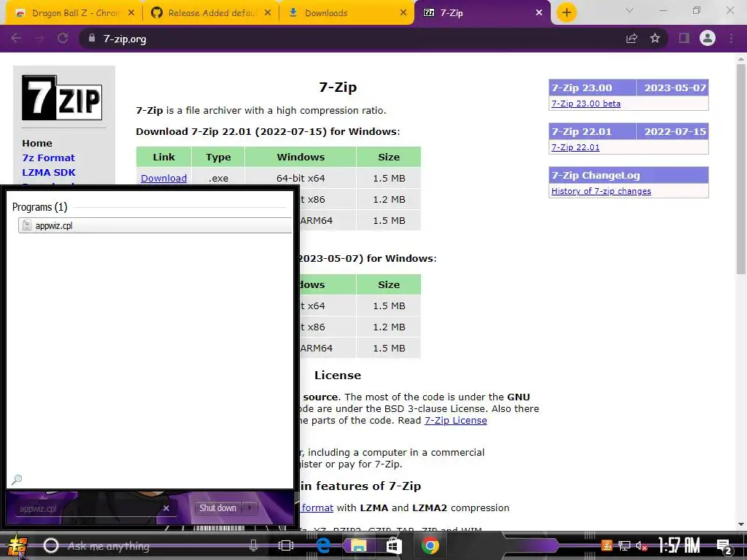Viewport: 747px width, 560px height.
Task: Open the custom Start menu button
Action: click(17, 545)
